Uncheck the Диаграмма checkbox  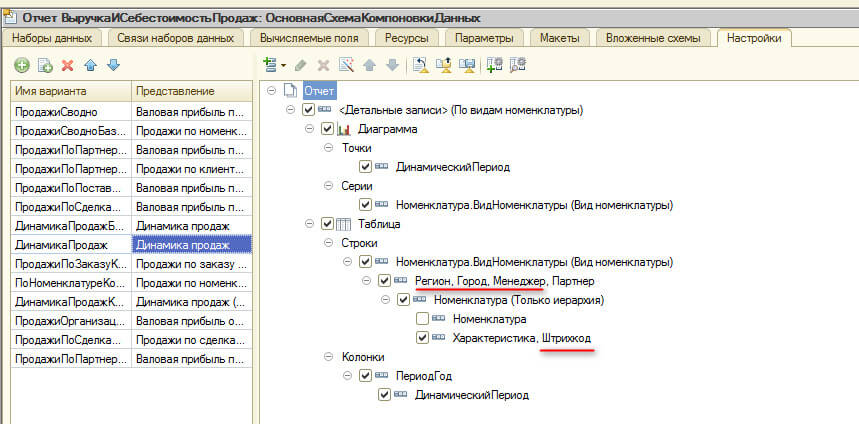coord(326,129)
